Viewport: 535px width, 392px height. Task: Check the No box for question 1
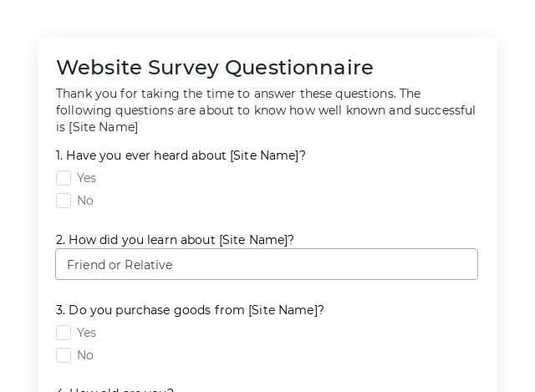click(64, 201)
